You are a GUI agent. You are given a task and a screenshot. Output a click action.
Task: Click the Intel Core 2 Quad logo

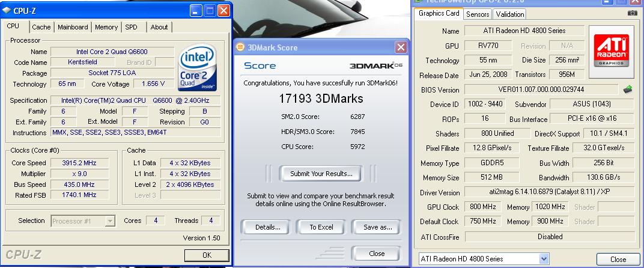tap(197, 67)
